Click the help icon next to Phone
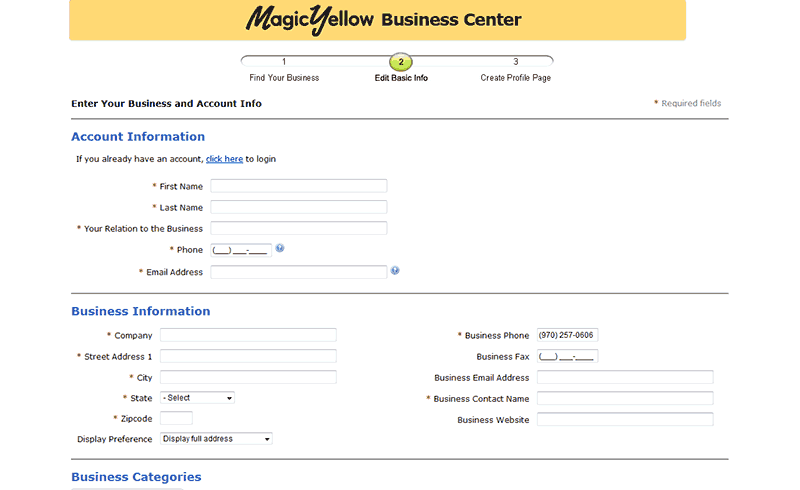 click(x=280, y=248)
